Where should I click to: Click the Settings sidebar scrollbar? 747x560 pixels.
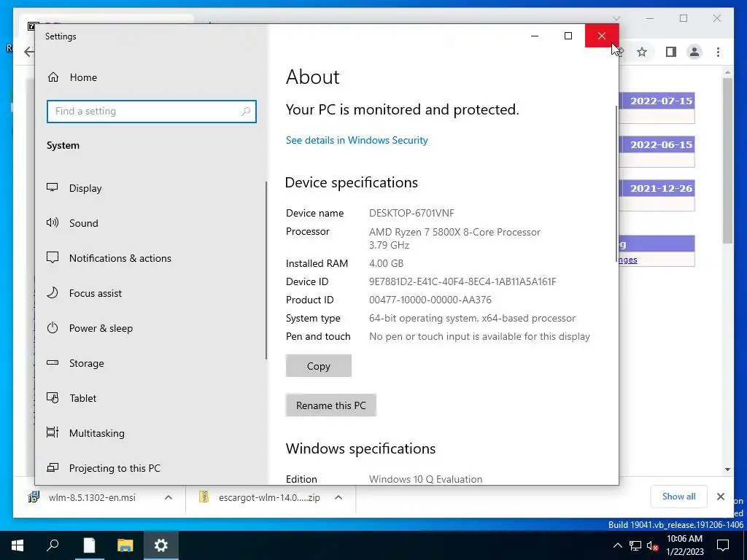pos(266,270)
